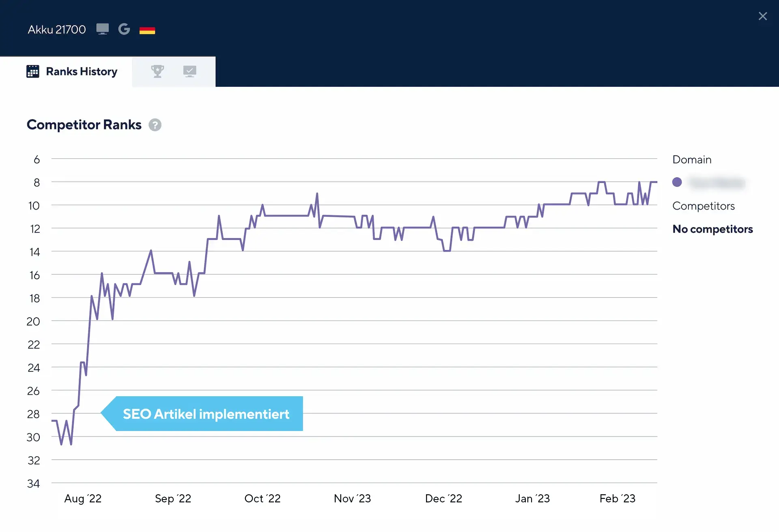Screen dimensions: 779x532
Task: Click the desktop device icon
Action: 103,29
